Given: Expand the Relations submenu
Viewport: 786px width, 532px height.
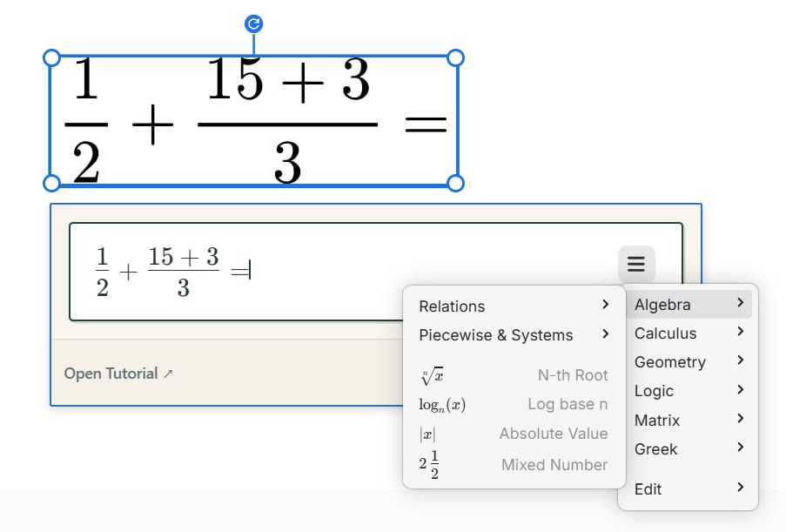Looking at the screenshot, I should (x=514, y=306).
